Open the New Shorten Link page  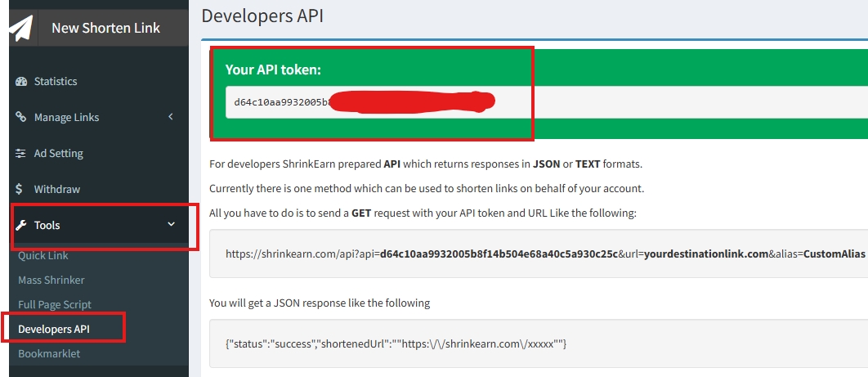click(x=105, y=28)
